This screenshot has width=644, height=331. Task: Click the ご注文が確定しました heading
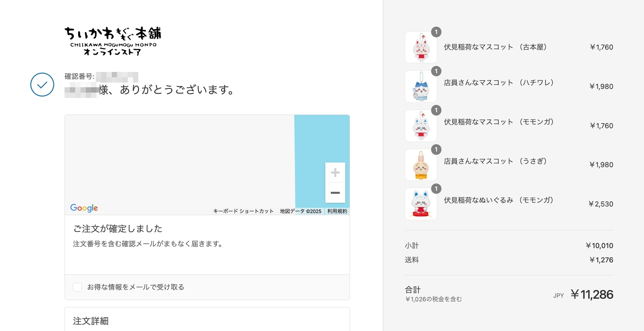[118, 229]
